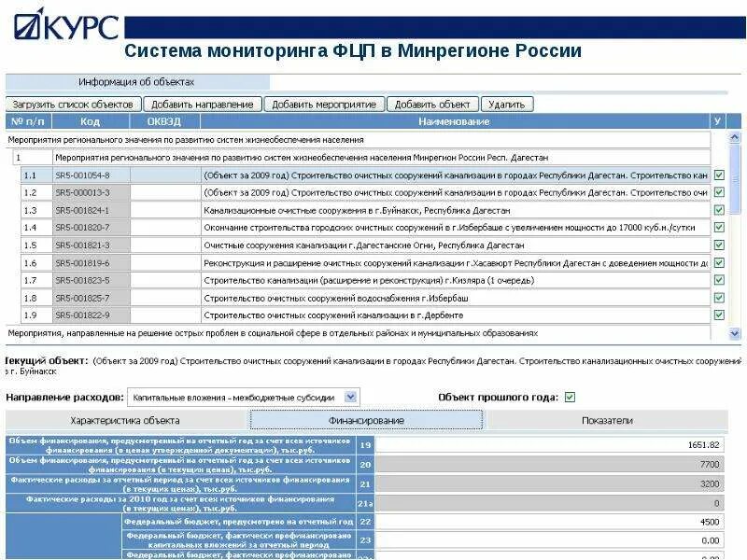Image resolution: width=747 pixels, height=560 pixels.
Task: Toggle checkbox for row 1.6 Хасавюрт
Action: pyautogui.click(x=719, y=262)
